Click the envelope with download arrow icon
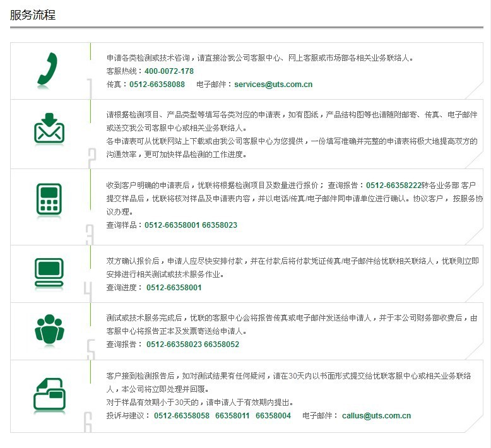This screenshot has width=491, height=448. click(x=49, y=129)
